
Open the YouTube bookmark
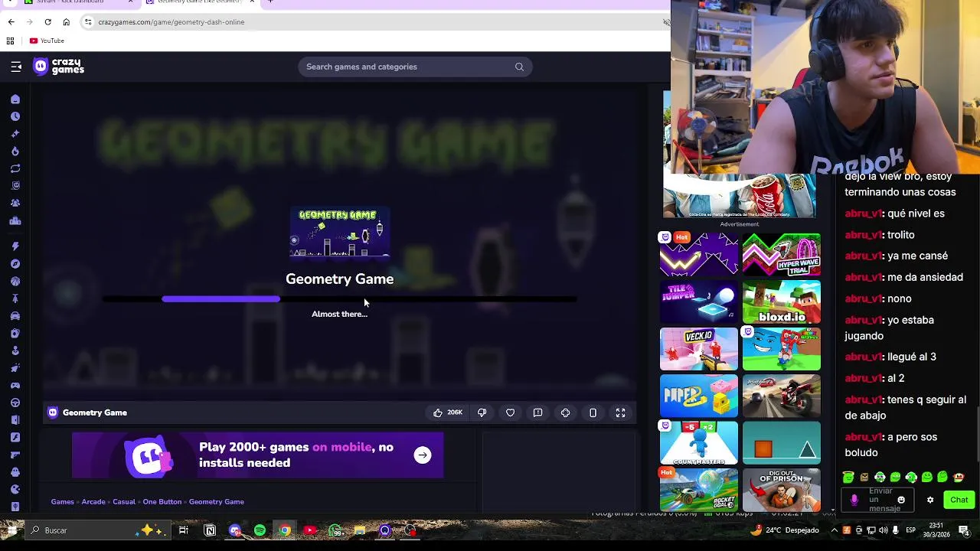pyautogui.click(x=47, y=41)
